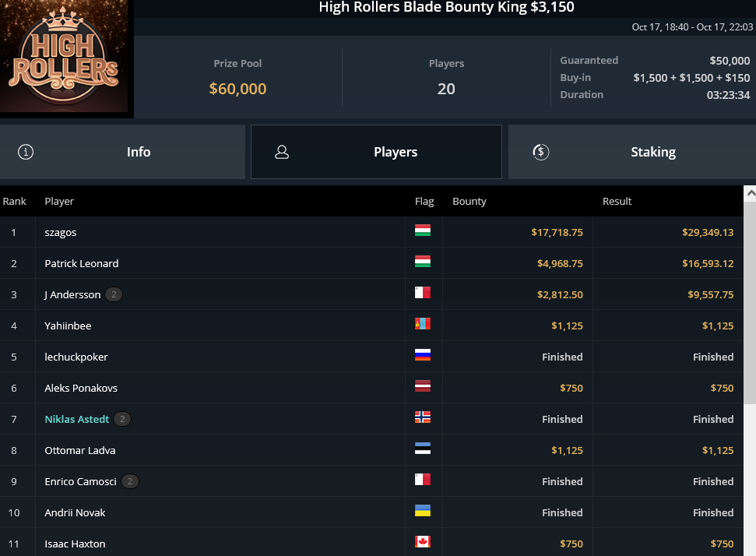The image size is (756, 556).
Task: Sort the table by Rank column header
Action: tap(15, 201)
